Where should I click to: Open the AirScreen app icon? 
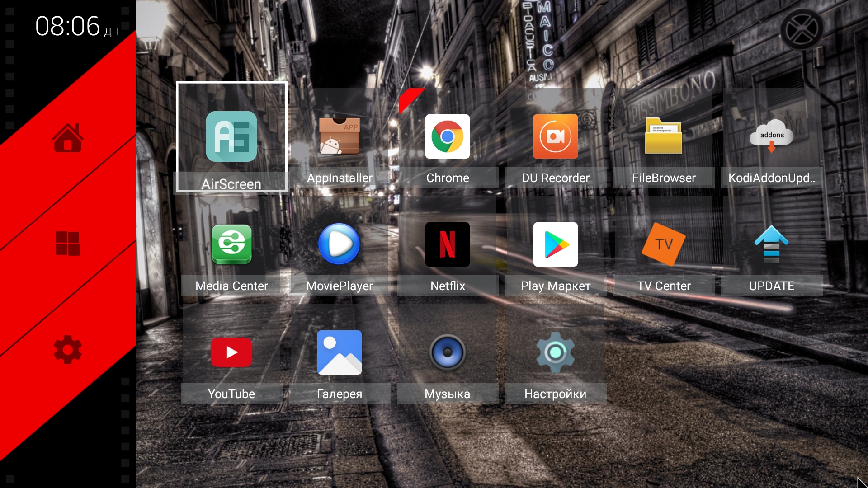pyautogui.click(x=231, y=136)
